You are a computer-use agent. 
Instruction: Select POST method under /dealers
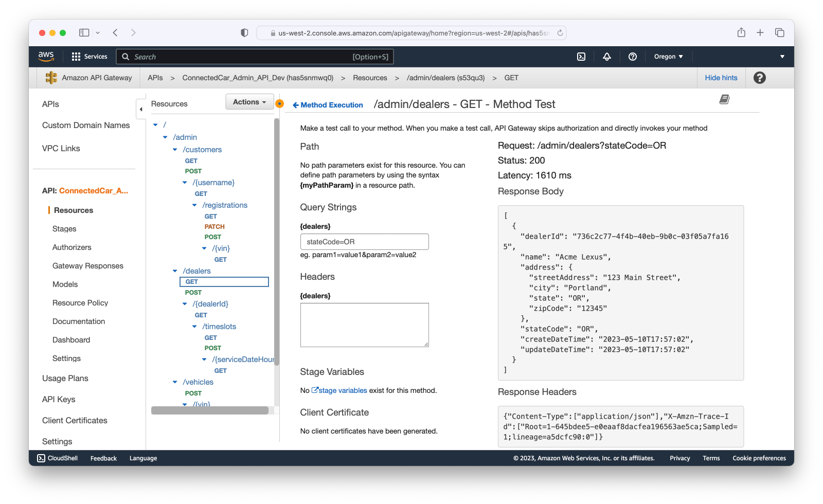coord(193,293)
